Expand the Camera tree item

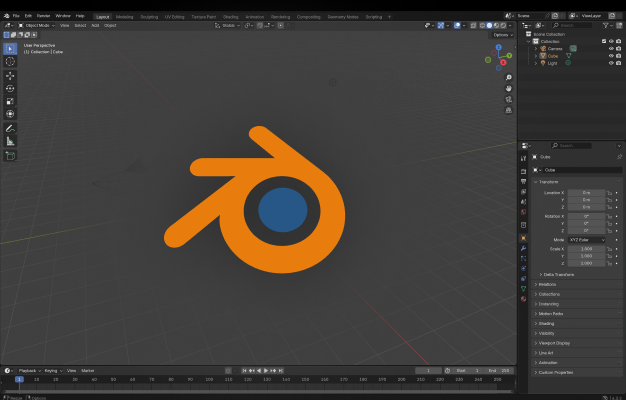(536, 49)
